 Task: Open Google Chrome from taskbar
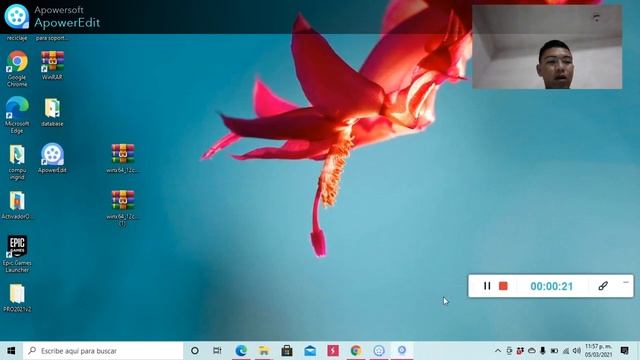coord(356,351)
